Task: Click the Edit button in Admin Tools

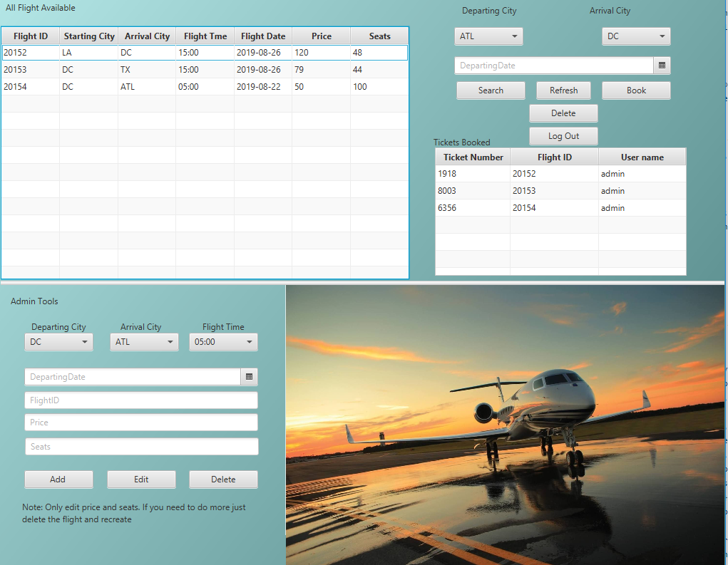Action: pyautogui.click(x=141, y=480)
